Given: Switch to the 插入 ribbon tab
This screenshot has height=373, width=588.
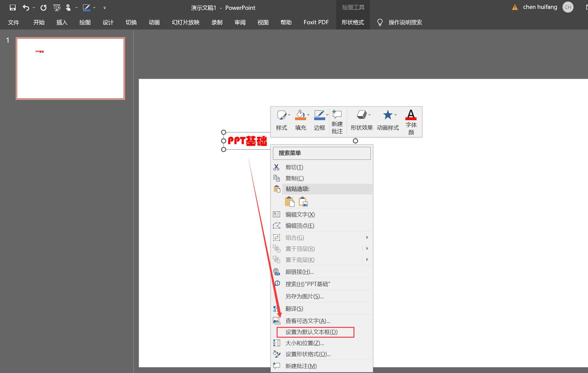Looking at the screenshot, I should [62, 22].
